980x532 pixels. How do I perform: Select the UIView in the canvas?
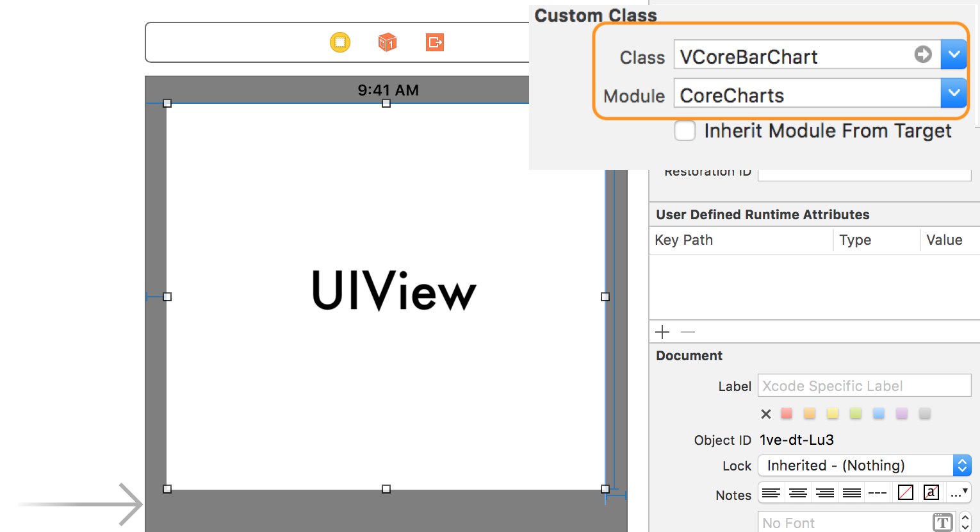coord(386,296)
